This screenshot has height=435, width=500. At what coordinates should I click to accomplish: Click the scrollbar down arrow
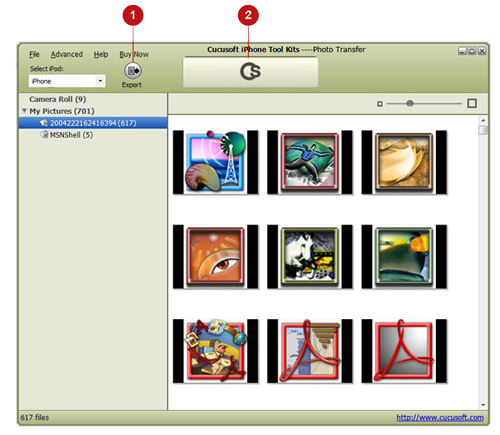483,405
